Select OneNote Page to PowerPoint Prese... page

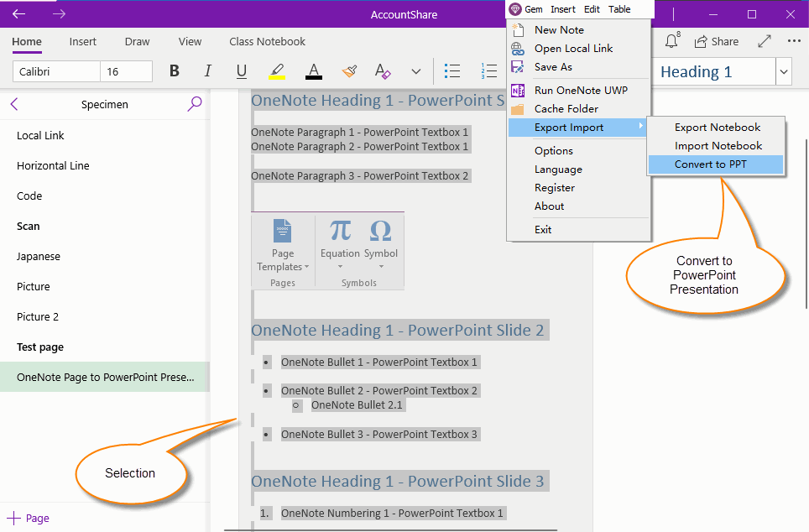tap(105, 378)
